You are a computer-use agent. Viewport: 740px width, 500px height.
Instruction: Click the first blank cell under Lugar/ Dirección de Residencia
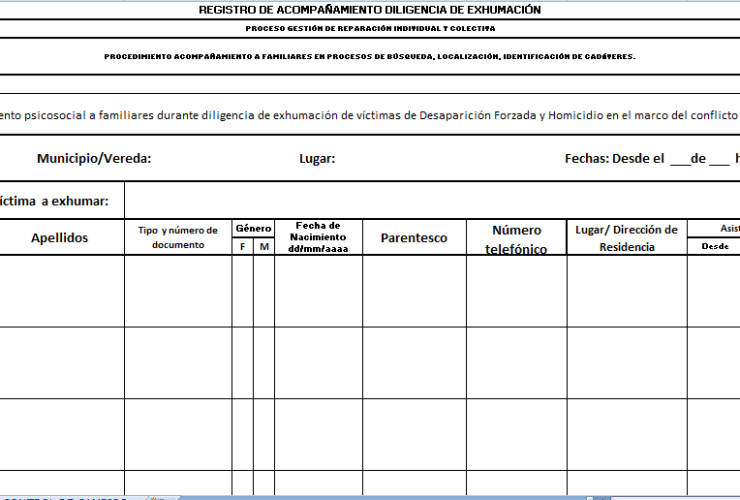pyautogui.click(x=627, y=291)
